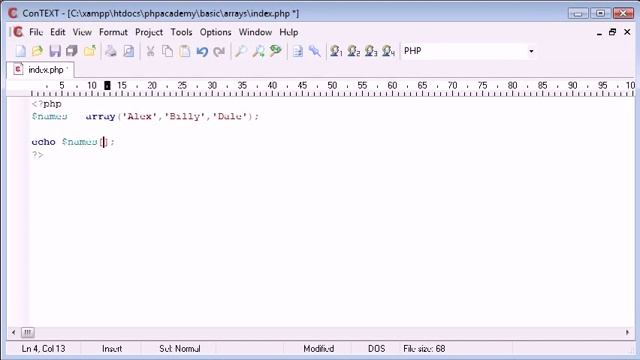640x360 pixels.
Task: Minimize the ConTEXT main window
Action: [578, 13]
